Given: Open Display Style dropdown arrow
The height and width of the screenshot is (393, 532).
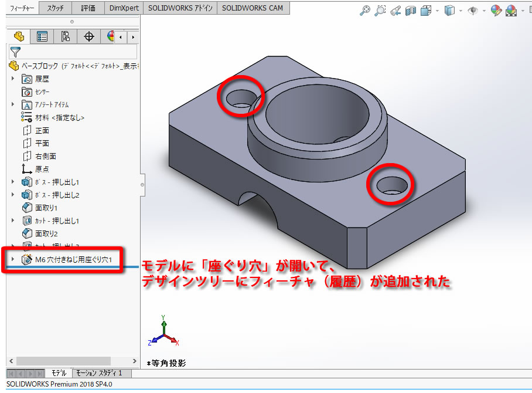Looking at the screenshot, I should pyautogui.click(x=461, y=11).
